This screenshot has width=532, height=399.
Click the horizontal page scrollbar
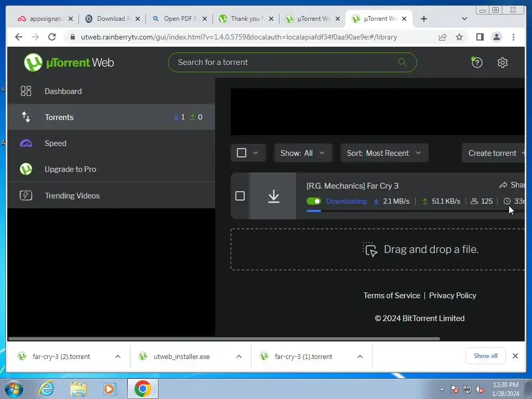(224, 339)
